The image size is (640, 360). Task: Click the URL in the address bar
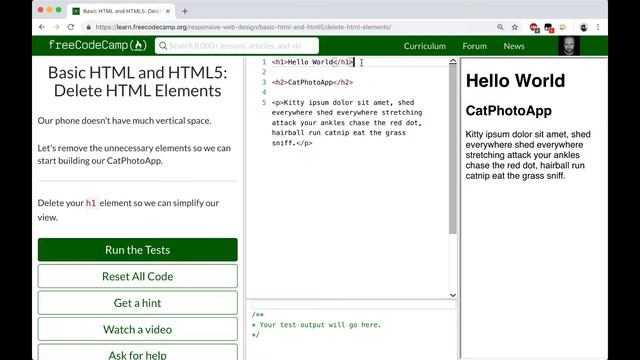click(243, 27)
